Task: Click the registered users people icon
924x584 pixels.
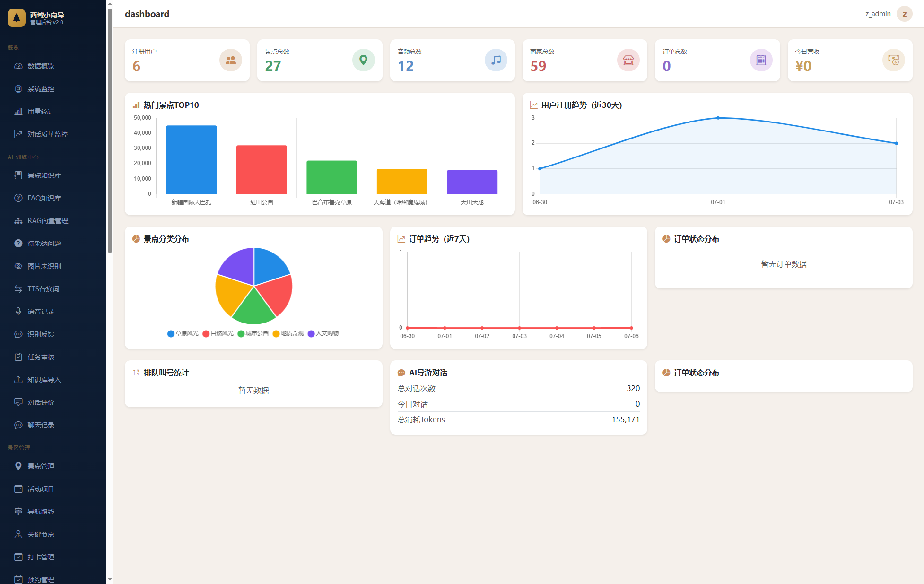Action: point(231,60)
